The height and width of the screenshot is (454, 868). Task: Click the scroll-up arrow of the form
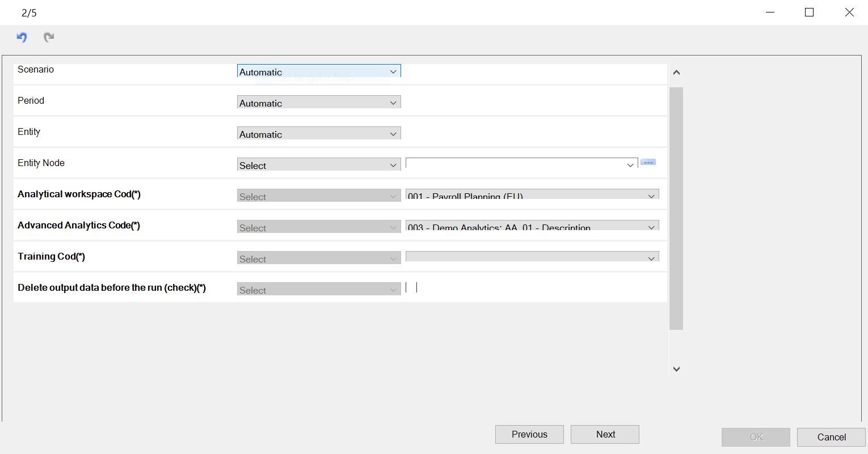tap(676, 73)
